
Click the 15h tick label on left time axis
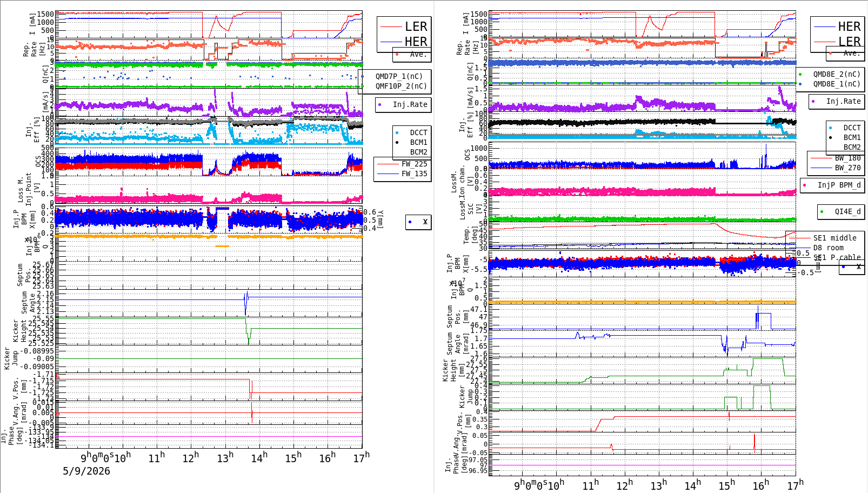tap(293, 457)
